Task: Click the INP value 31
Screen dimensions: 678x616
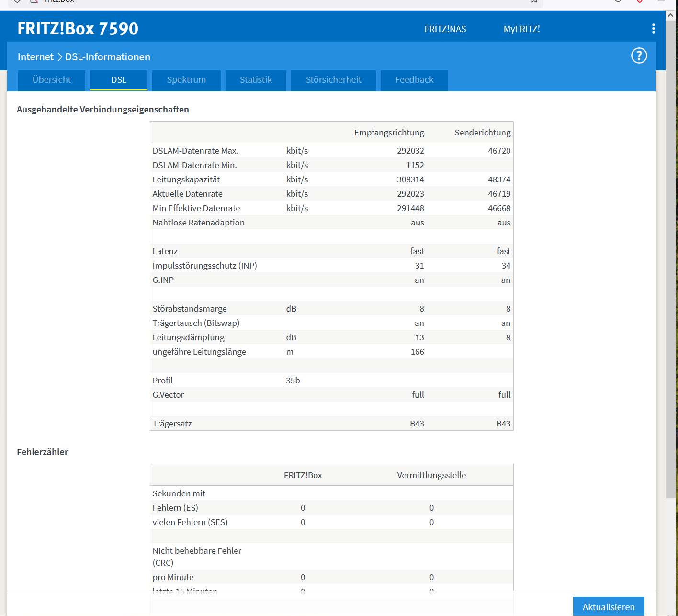Action: pyautogui.click(x=419, y=266)
